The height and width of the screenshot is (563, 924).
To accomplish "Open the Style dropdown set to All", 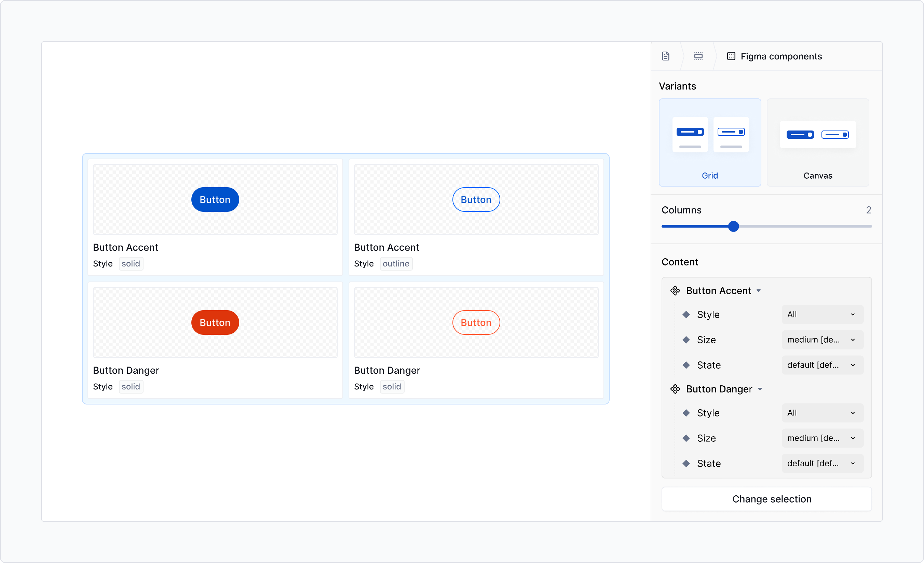I will [822, 315].
